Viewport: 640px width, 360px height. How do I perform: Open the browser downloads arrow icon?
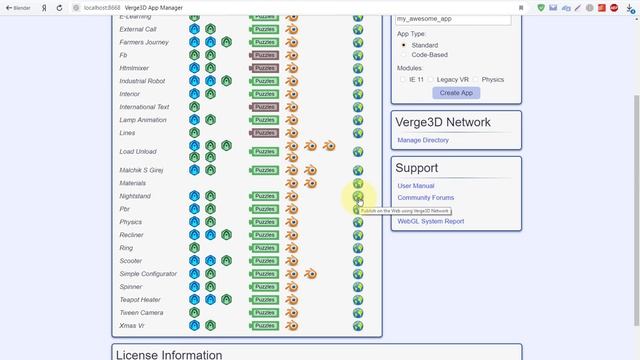(x=630, y=8)
